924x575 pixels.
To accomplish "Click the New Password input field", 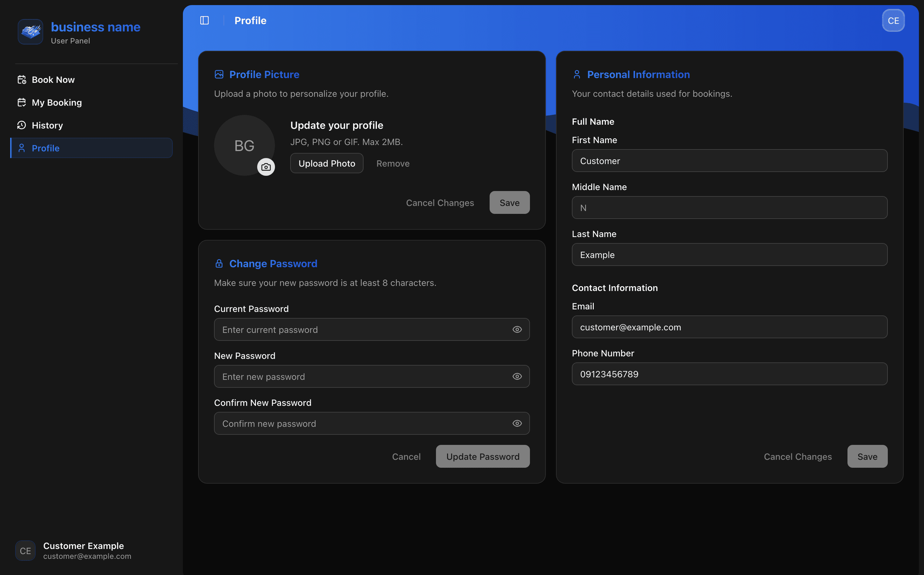I will click(x=372, y=376).
